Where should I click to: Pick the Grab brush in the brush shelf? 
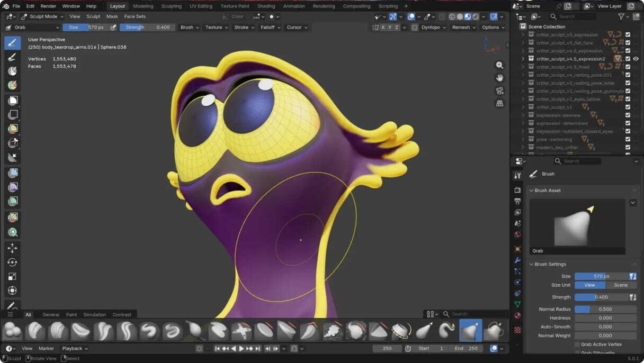(470, 331)
